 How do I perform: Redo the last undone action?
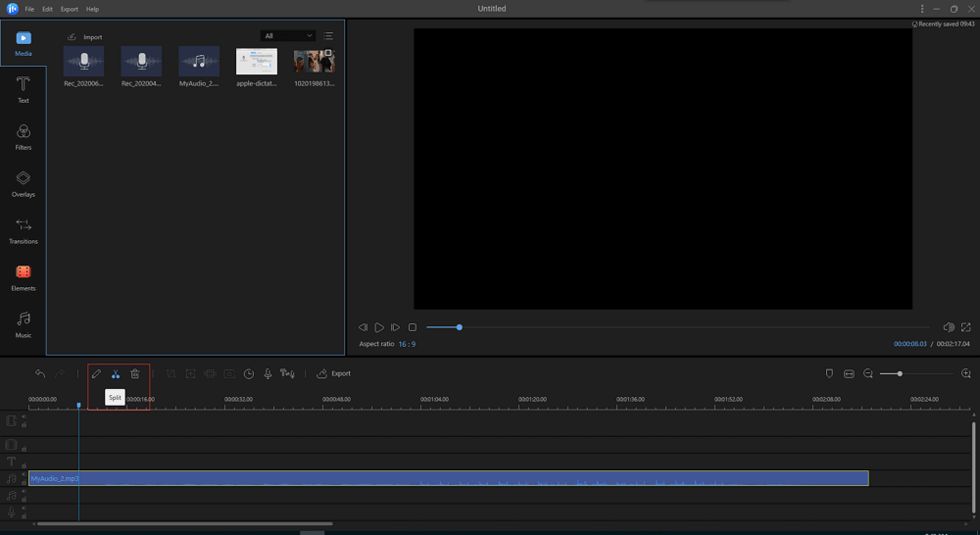tap(60, 373)
